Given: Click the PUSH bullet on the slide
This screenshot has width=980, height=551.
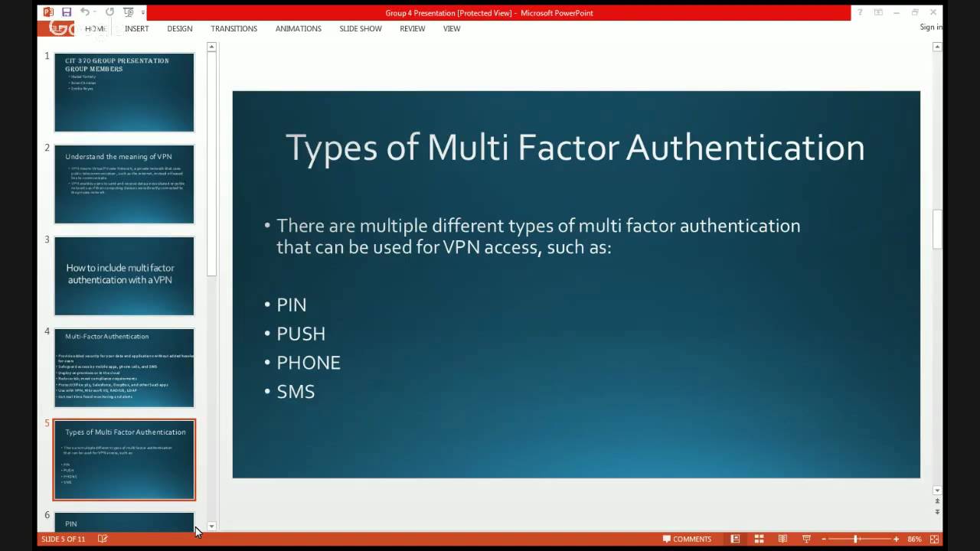Looking at the screenshot, I should click(x=301, y=334).
